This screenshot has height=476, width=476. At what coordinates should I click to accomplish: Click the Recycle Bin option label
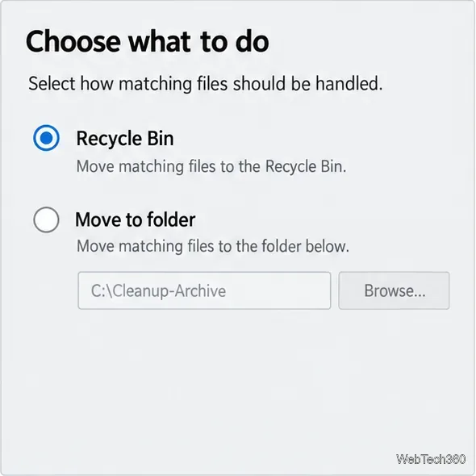(125, 139)
